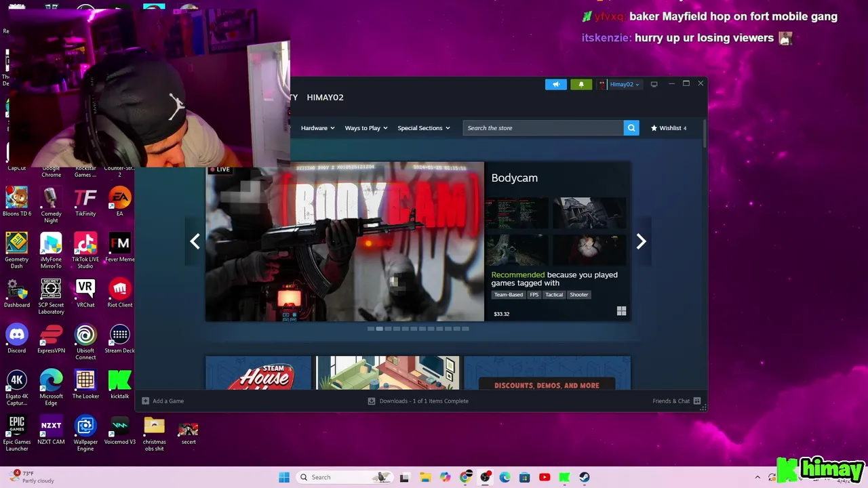Image resolution: width=868 pixels, height=488 pixels.
Task: Open the Steam announcements megaphone button
Action: pyautogui.click(x=555, y=84)
